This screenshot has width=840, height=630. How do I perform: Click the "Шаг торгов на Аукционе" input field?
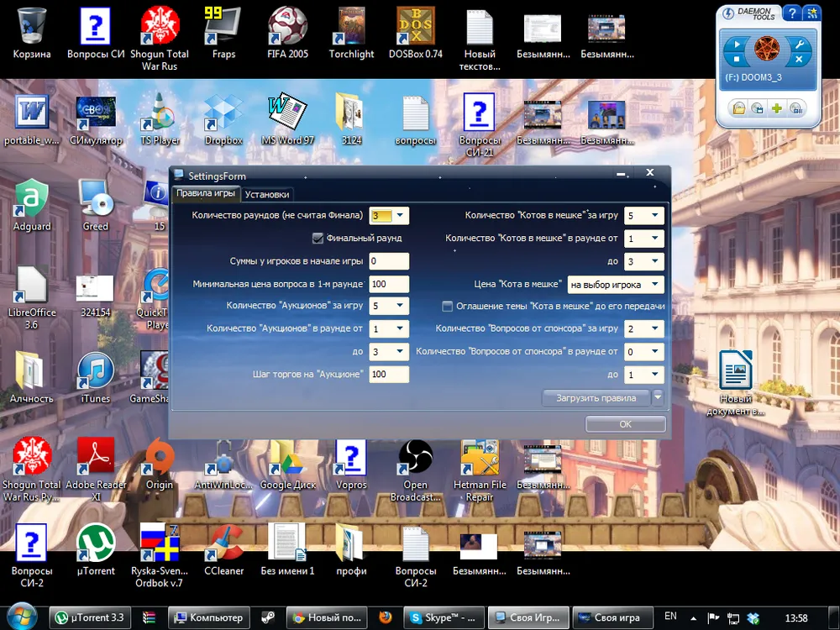coord(388,375)
